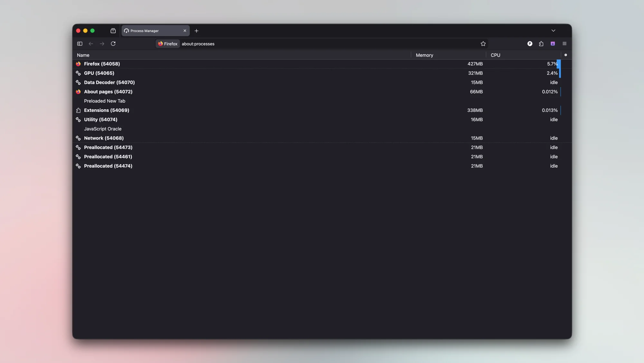Sort by the Name column header
Image resolution: width=644 pixels, height=363 pixels.
pyautogui.click(x=83, y=55)
